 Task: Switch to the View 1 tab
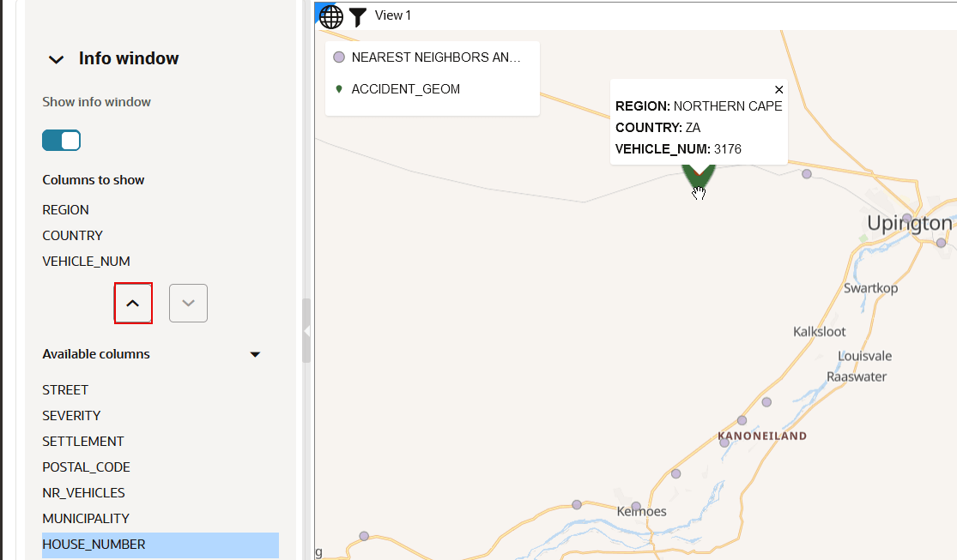click(392, 15)
